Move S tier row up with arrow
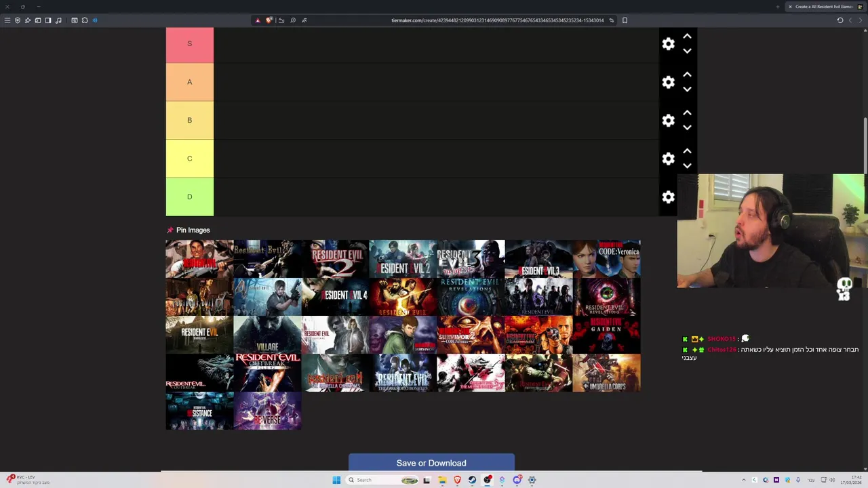Screen dimensions: 868x488 [687, 36]
